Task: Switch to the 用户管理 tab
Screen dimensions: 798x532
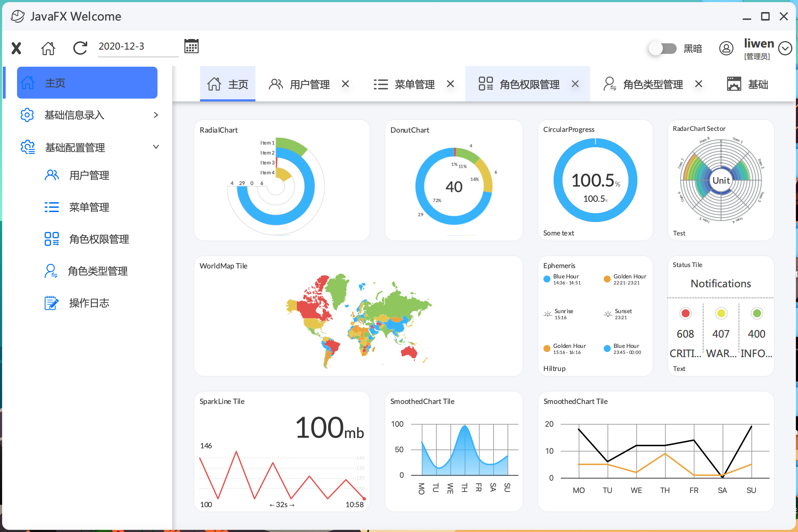Action: (309, 84)
